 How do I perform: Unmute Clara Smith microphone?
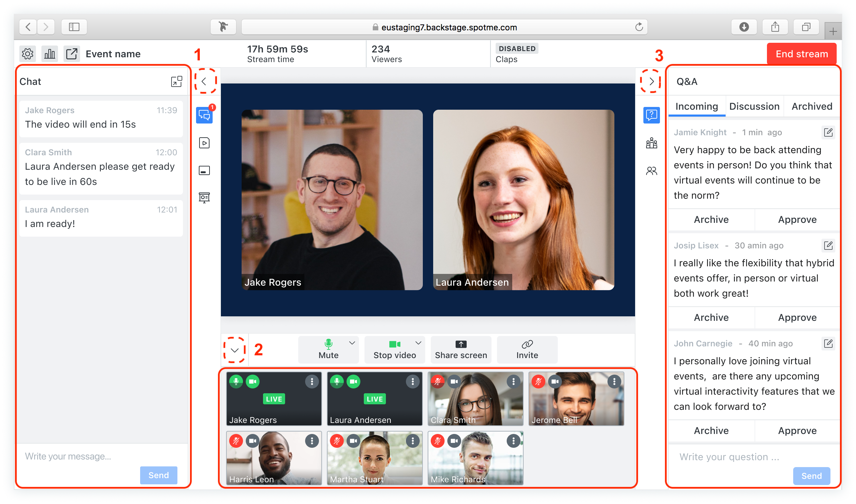point(438,382)
